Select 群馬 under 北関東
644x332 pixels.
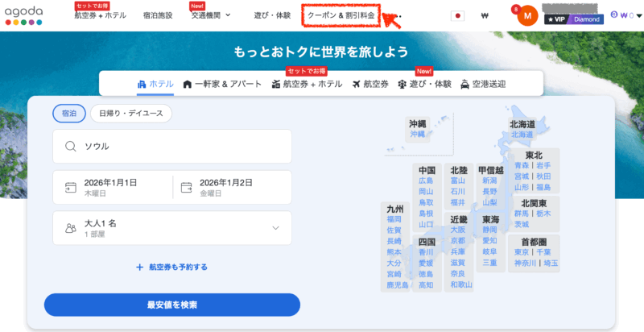(522, 214)
